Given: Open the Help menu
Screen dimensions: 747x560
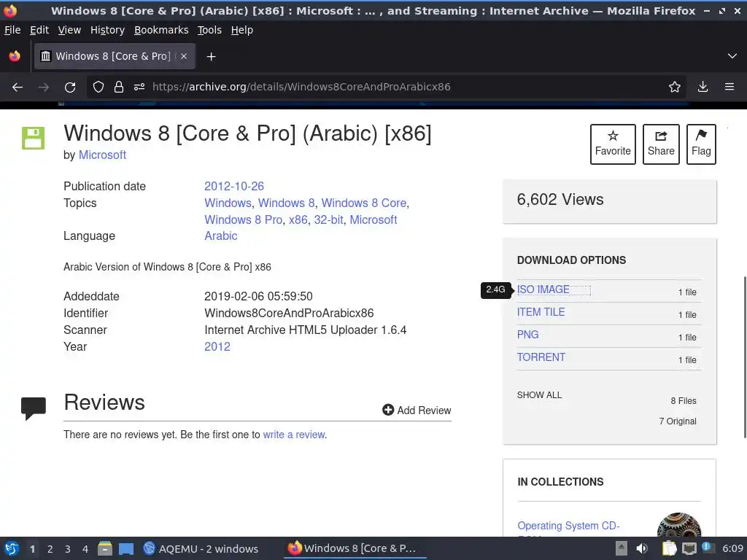Looking at the screenshot, I should click(242, 30).
